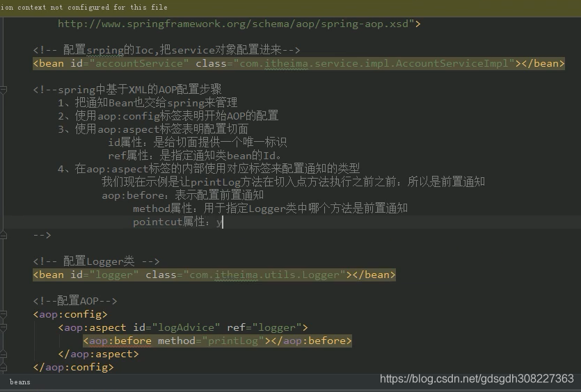
Task: Click fold end marker beside closing aop:aspect tag
Action: tap(3, 354)
